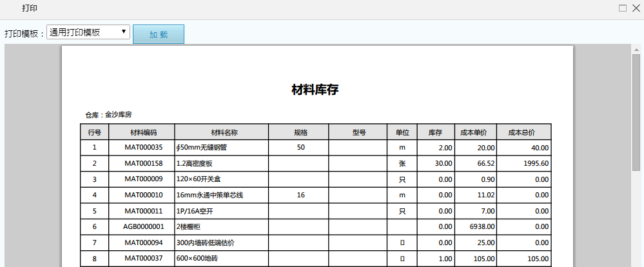Click the 1995.60 total cost cell
Screen dimensions: 644x267
(524, 164)
